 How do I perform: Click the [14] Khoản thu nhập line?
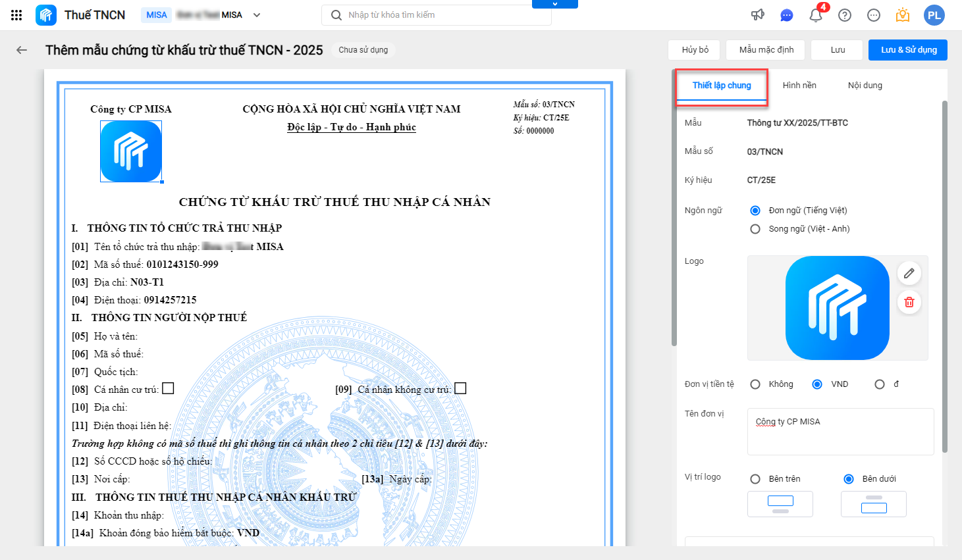(x=118, y=515)
